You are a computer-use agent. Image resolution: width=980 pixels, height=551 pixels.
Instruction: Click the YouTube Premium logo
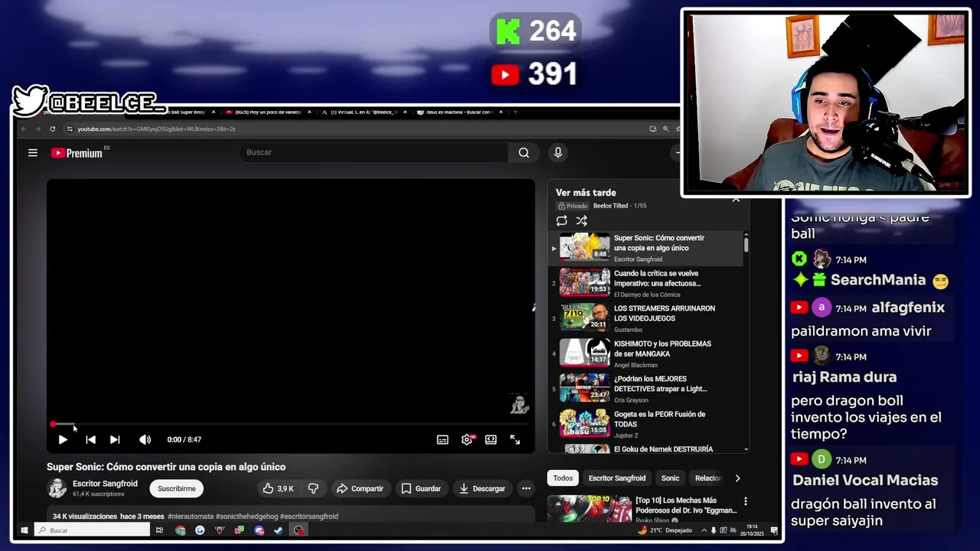(x=77, y=153)
